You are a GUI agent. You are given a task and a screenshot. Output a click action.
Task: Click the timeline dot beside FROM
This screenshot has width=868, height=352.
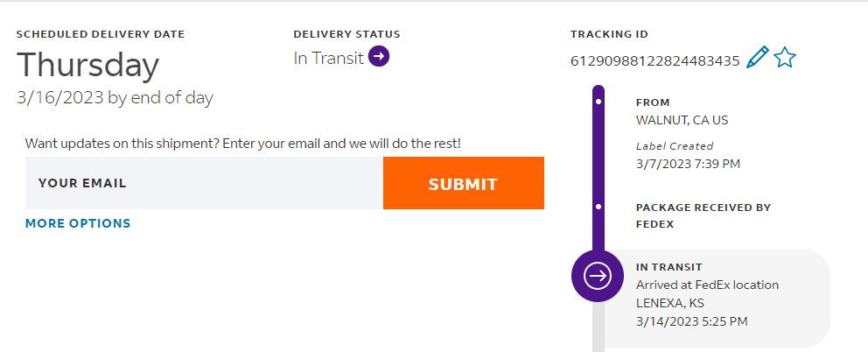(x=598, y=102)
